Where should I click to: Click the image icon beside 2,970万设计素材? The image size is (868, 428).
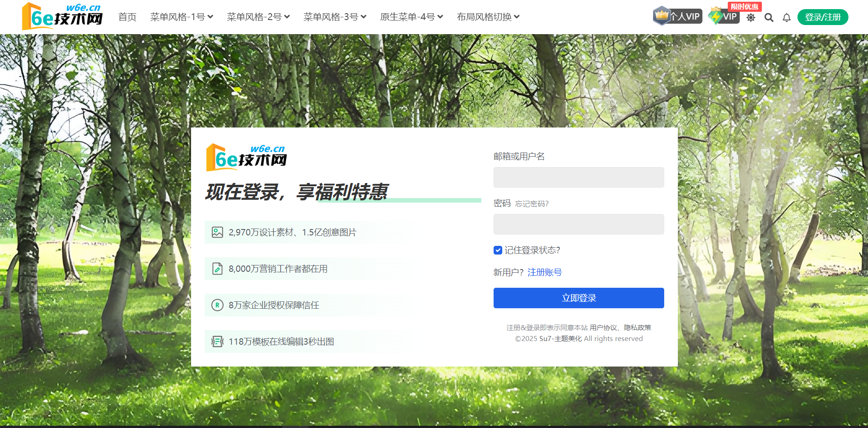[x=217, y=232]
